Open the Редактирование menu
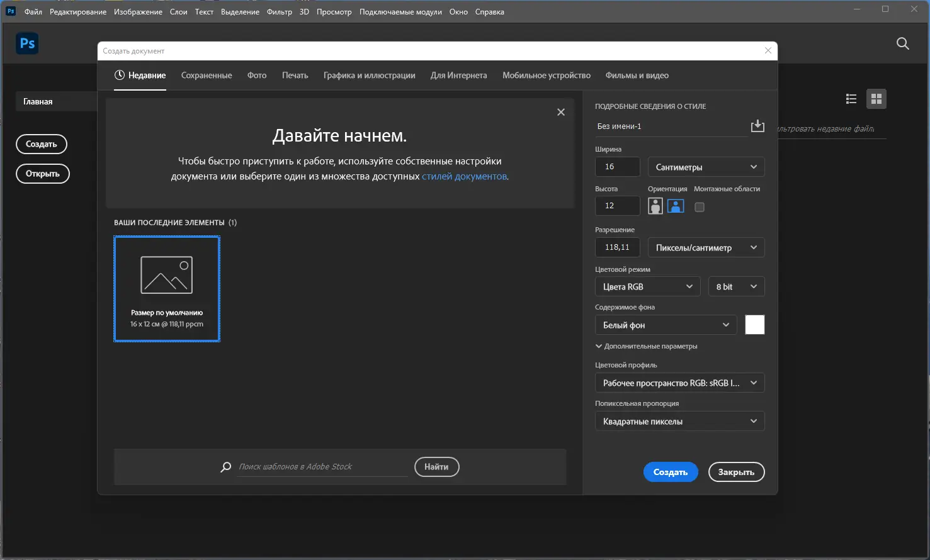Screen dimensions: 930x560 tap(78, 11)
